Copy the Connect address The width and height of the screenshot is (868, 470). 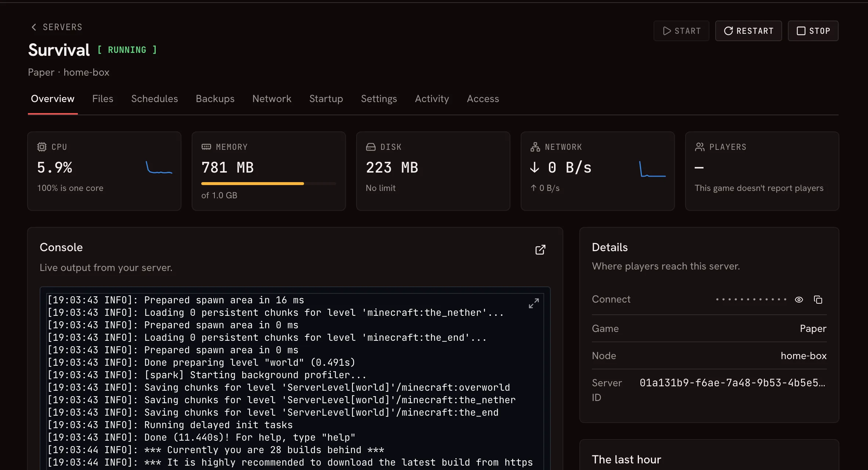point(818,300)
